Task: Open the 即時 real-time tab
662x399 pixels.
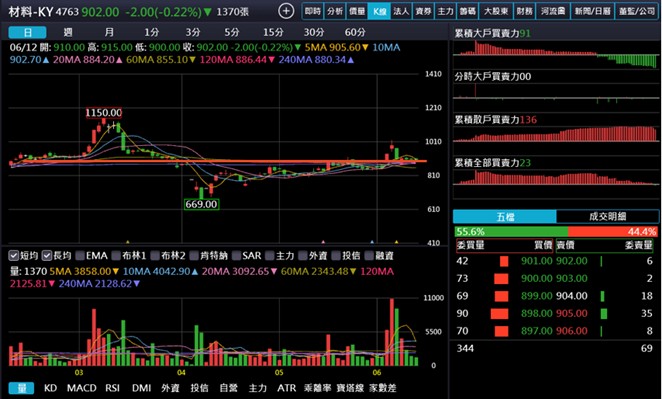Action: point(313,11)
